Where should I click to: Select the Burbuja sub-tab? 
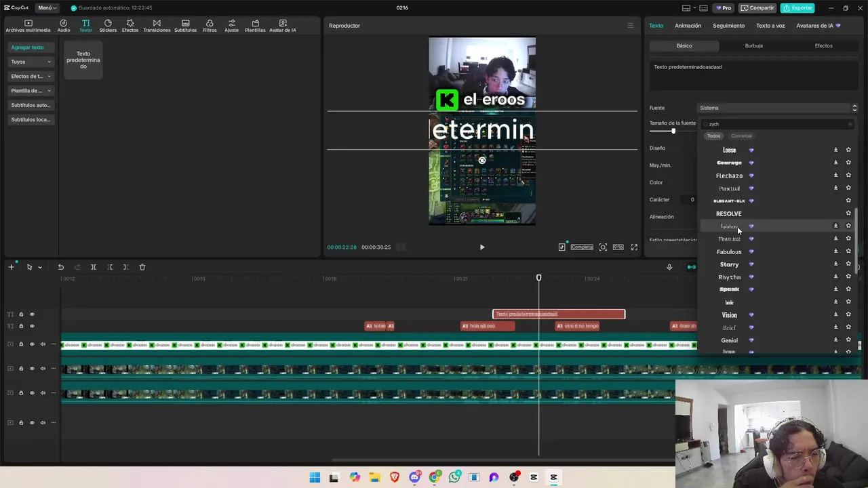point(754,45)
